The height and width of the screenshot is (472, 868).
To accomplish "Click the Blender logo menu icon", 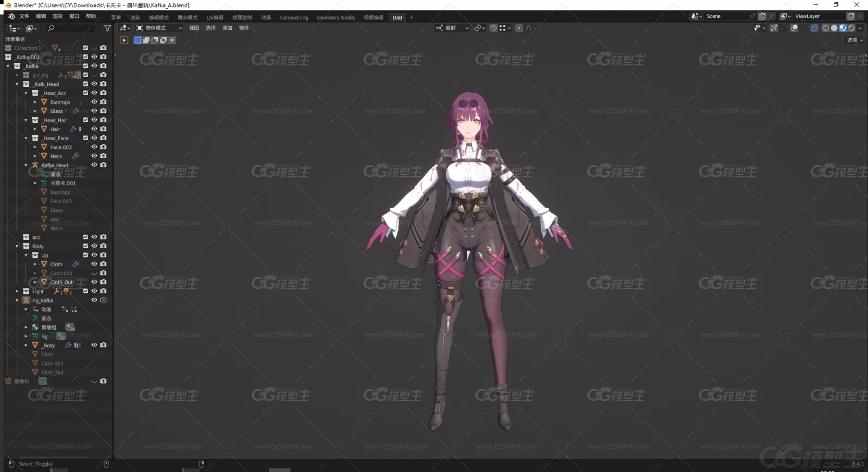I will tap(11, 16).
